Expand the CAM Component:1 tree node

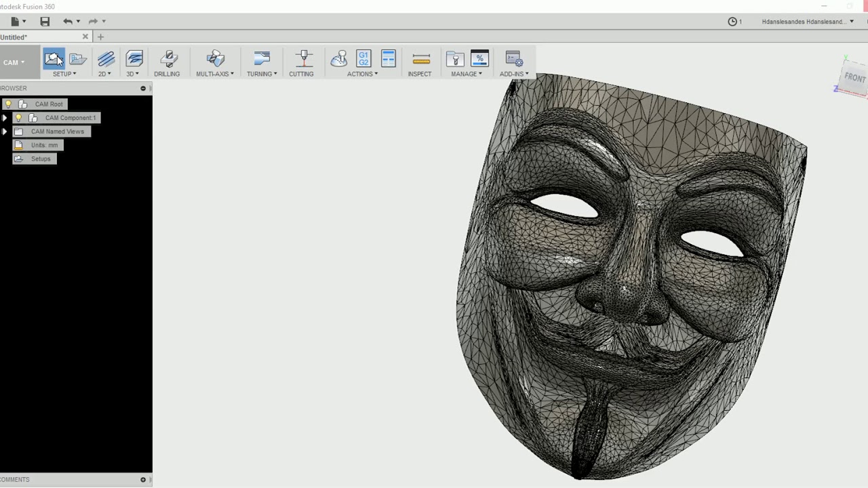(5, 118)
